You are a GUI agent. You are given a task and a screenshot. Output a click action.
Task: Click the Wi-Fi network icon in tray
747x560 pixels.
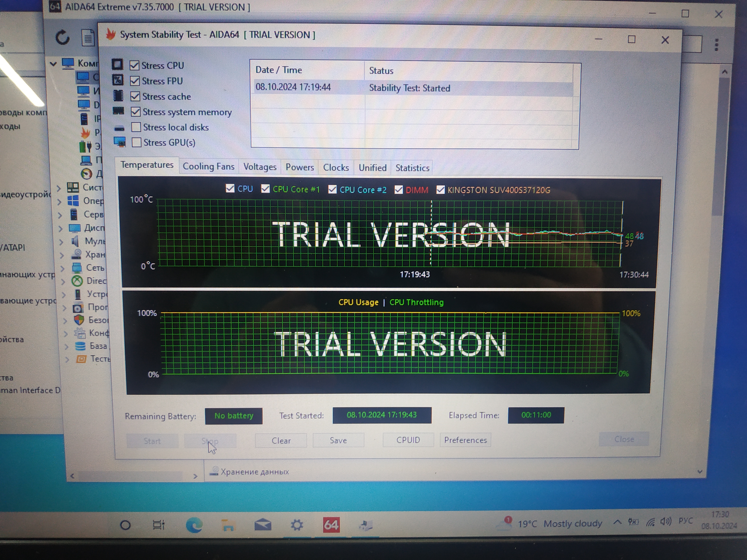650,522
